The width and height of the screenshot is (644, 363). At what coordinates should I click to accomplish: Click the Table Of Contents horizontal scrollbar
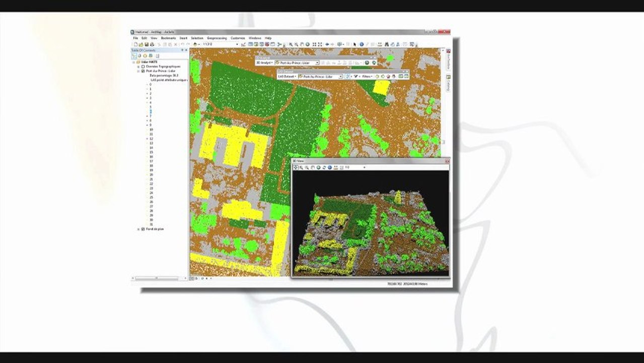point(157,278)
